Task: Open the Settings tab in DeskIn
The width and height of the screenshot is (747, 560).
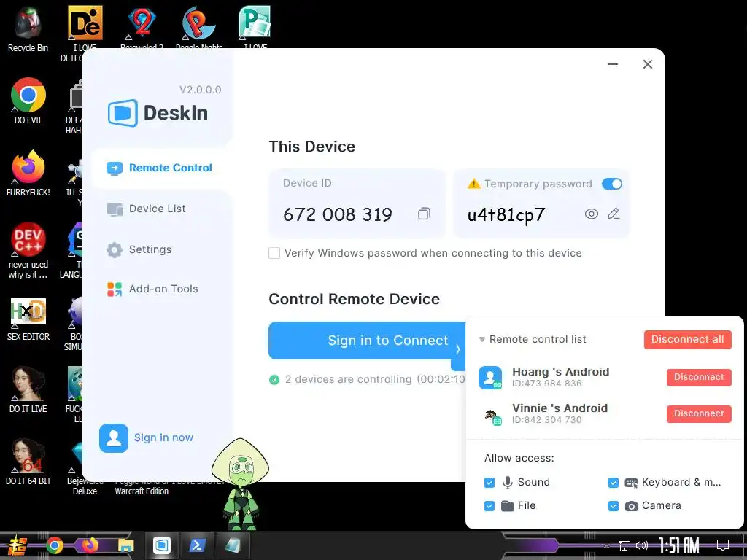Action: click(x=139, y=249)
